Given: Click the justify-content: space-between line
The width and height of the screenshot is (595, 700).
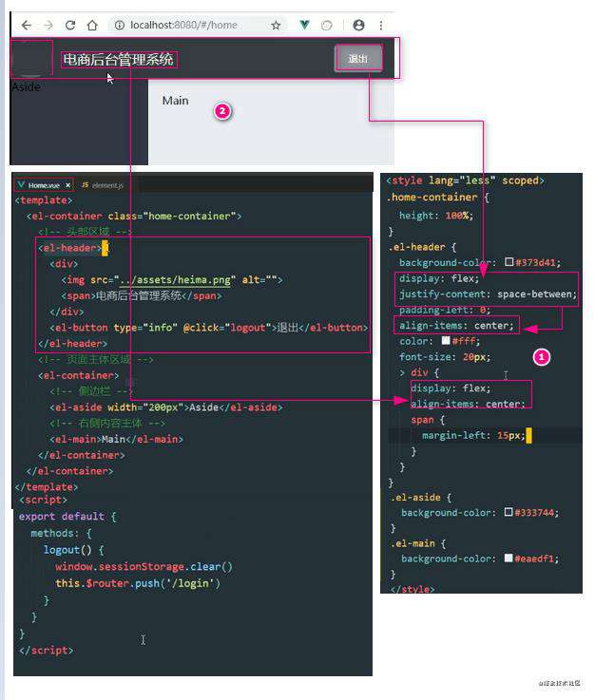Looking at the screenshot, I should pos(488,294).
